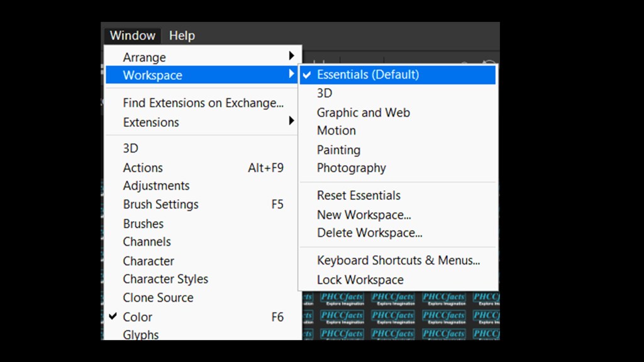Open the Help menu

pyautogui.click(x=182, y=36)
